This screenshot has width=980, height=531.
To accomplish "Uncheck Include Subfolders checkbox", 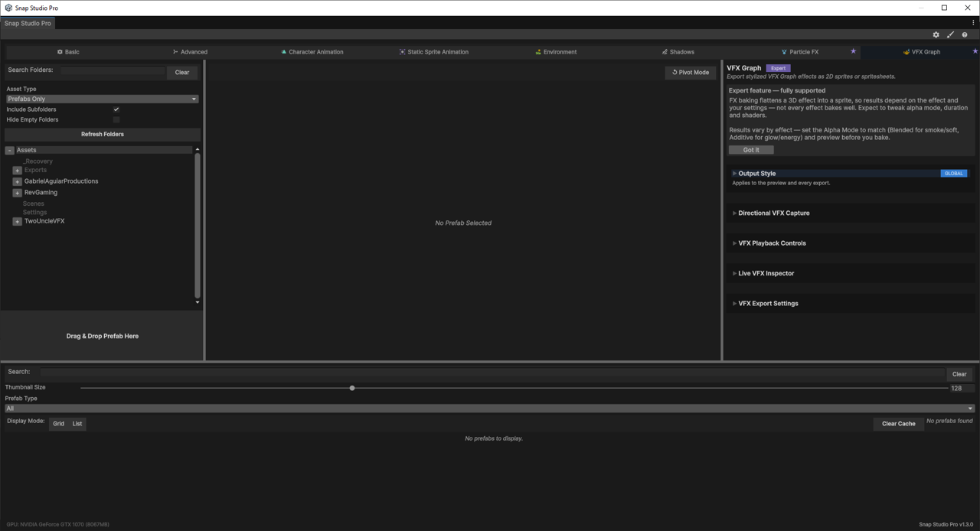I will (116, 109).
